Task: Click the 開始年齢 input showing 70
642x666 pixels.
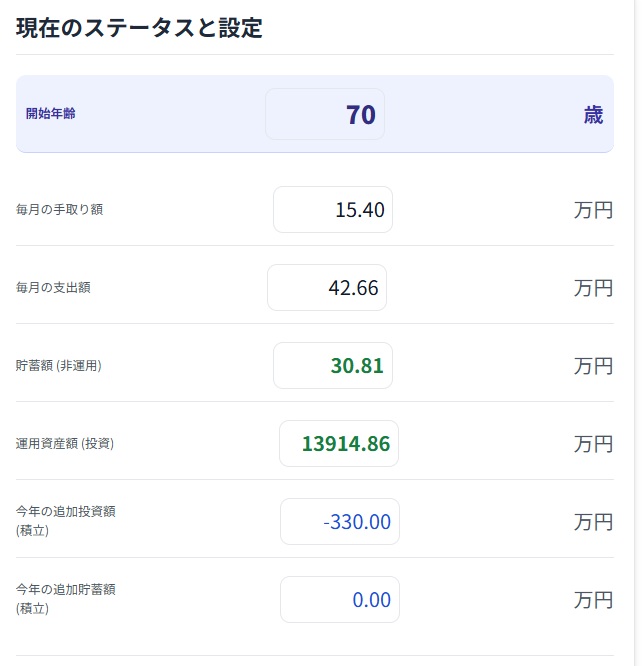Action: (x=325, y=114)
